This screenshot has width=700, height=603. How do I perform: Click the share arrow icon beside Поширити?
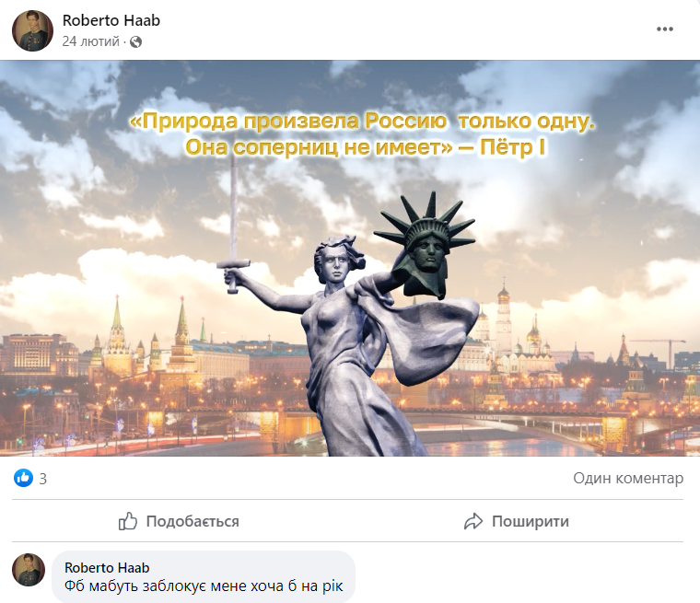point(473,521)
